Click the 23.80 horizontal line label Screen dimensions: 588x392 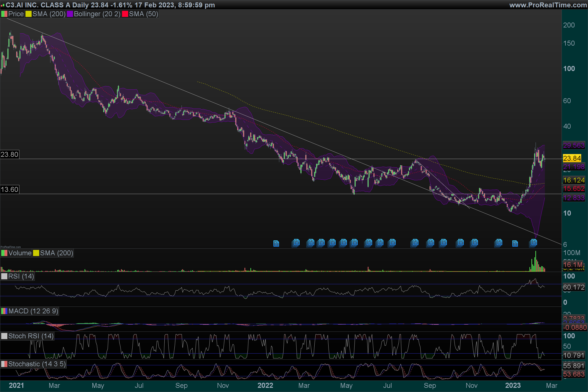pos(10,154)
